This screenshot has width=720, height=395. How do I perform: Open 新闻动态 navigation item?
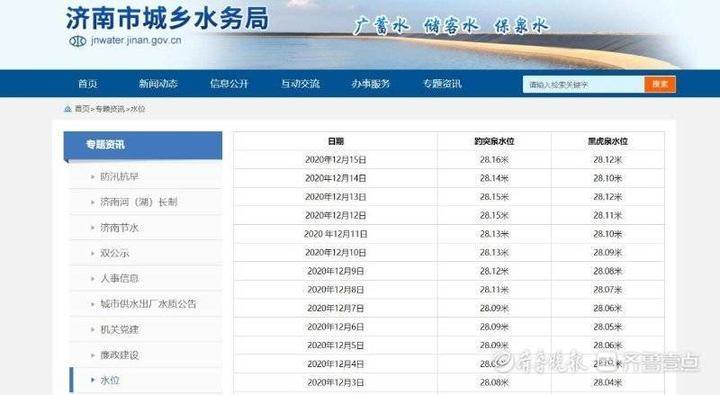[158, 84]
